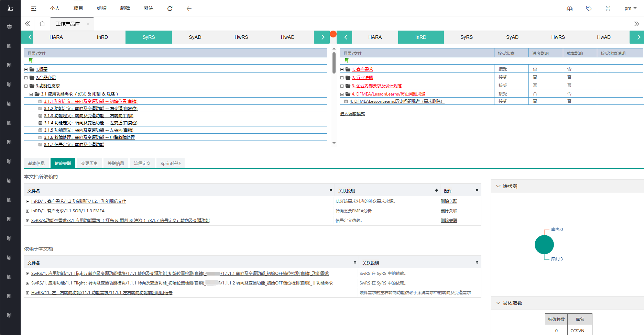This screenshot has width=644, height=335.
Task: Click the tag icon at top right
Action: [x=589, y=9]
